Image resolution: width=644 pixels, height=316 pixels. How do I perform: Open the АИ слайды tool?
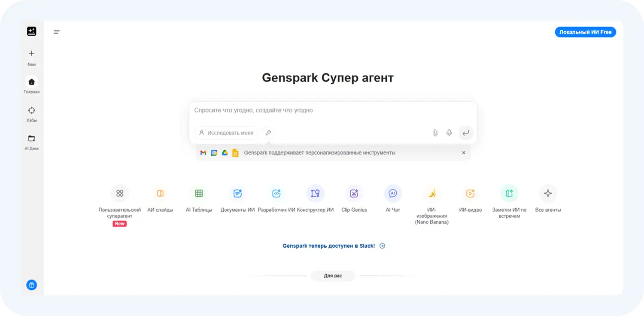tap(160, 193)
